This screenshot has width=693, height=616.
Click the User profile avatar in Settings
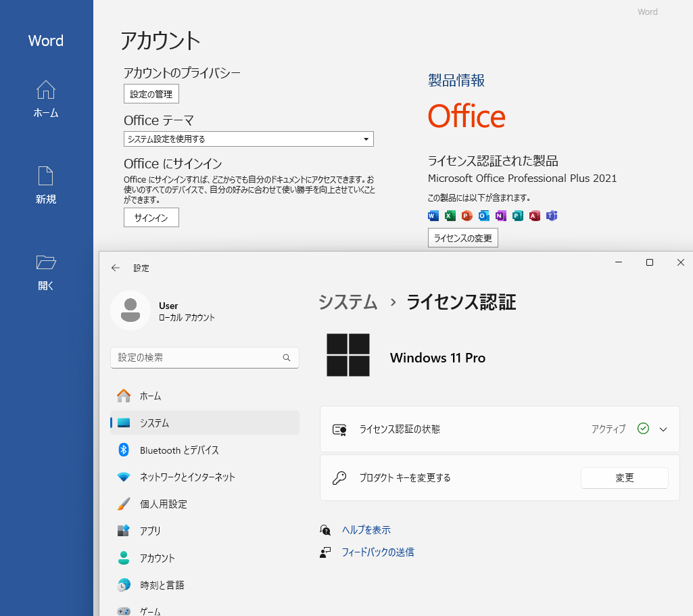(130, 310)
